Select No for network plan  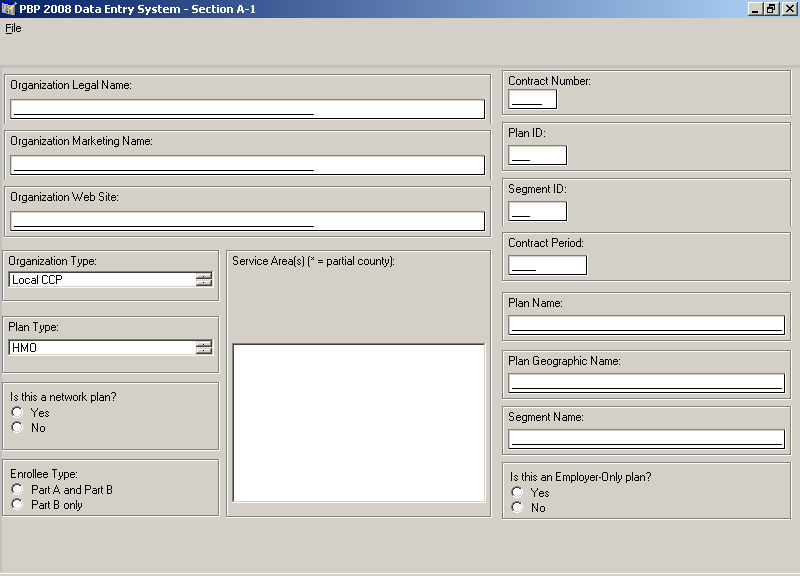(x=17, y=428)
